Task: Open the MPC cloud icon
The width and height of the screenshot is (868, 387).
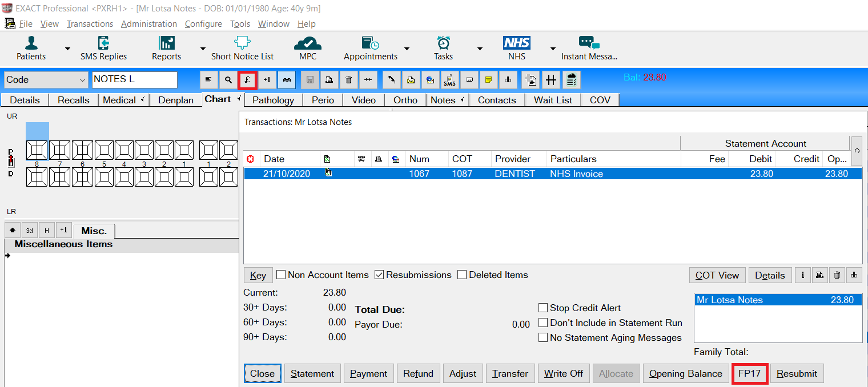Action: pyautogui.click(x=308, y=48)
